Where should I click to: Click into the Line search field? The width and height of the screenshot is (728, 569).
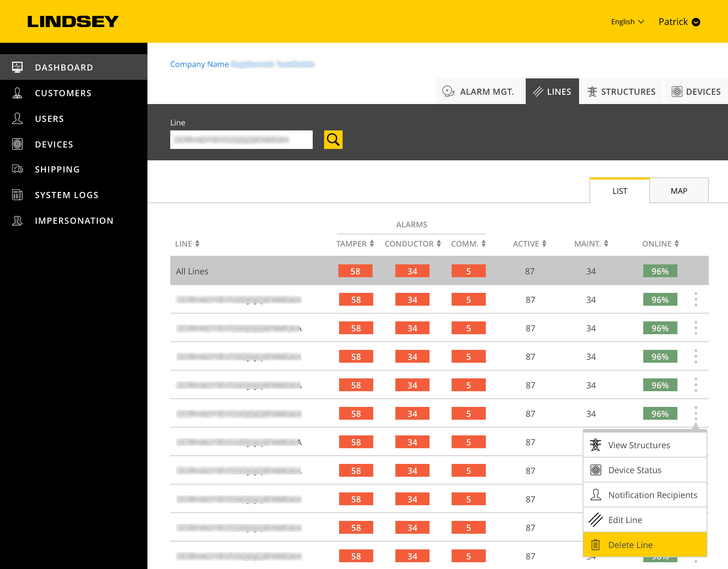pos(241,139)
